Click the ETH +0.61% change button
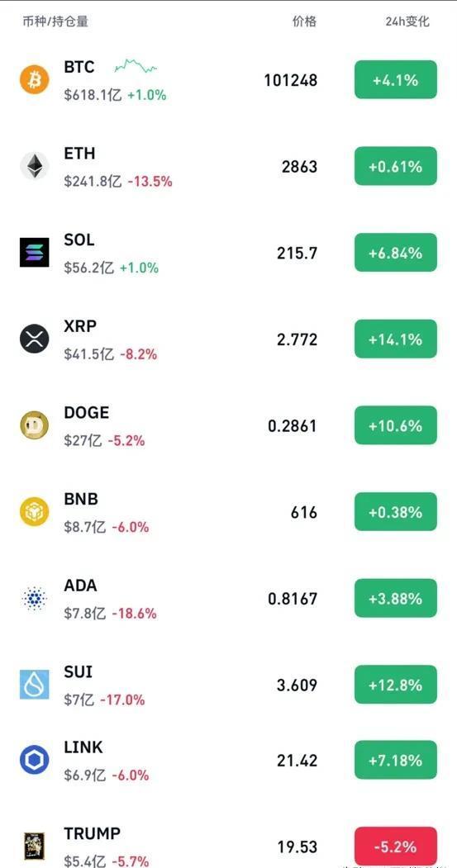Viewport: 457px width, 868px height. tap(396, 166)
